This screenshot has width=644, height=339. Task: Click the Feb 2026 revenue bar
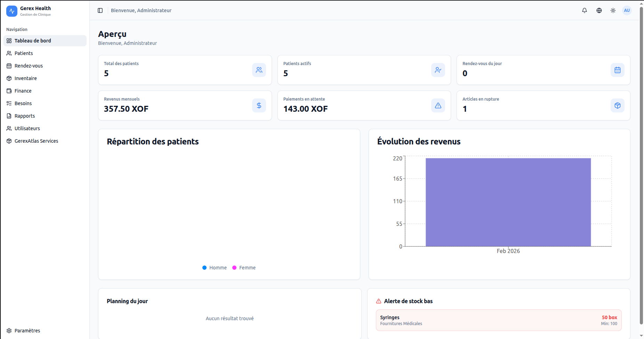point(508,202)
